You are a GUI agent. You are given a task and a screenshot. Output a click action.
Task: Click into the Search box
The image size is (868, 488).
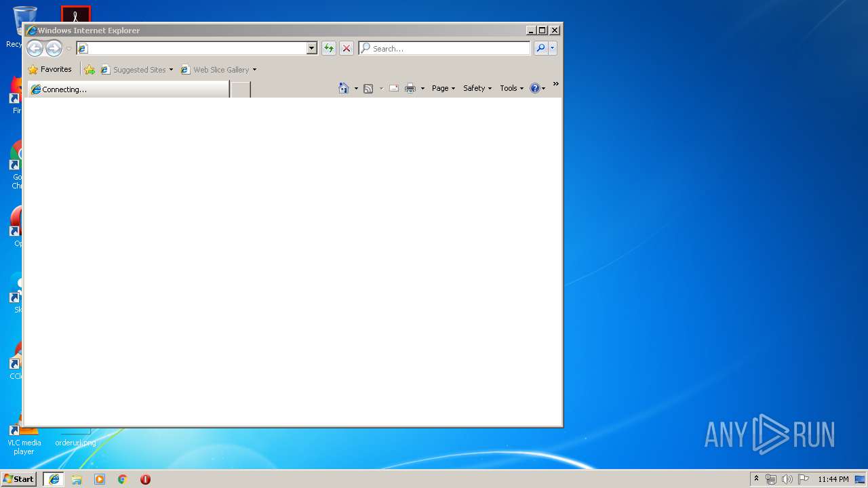pyautogui.click(x=444, y=48)
